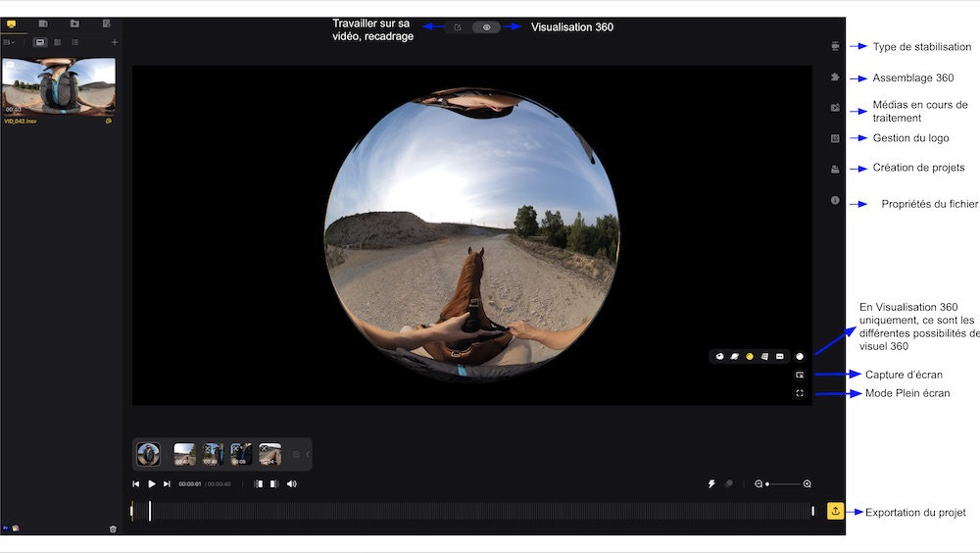The width and height of the screenshot is (980, 553).
Task: Select list view mode
Action: [75, 42]
